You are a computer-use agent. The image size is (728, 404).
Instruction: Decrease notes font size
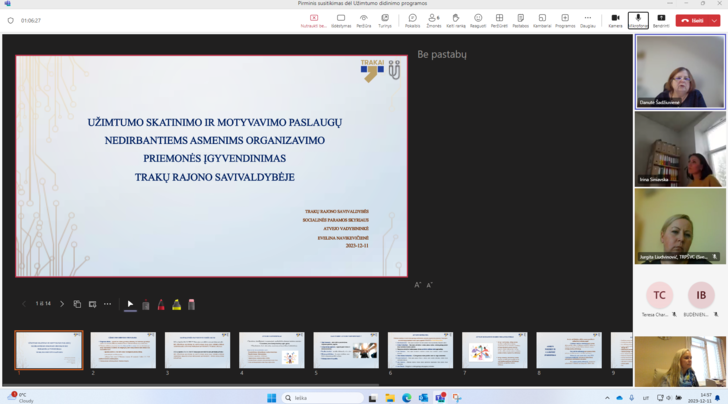pos(429,285)
